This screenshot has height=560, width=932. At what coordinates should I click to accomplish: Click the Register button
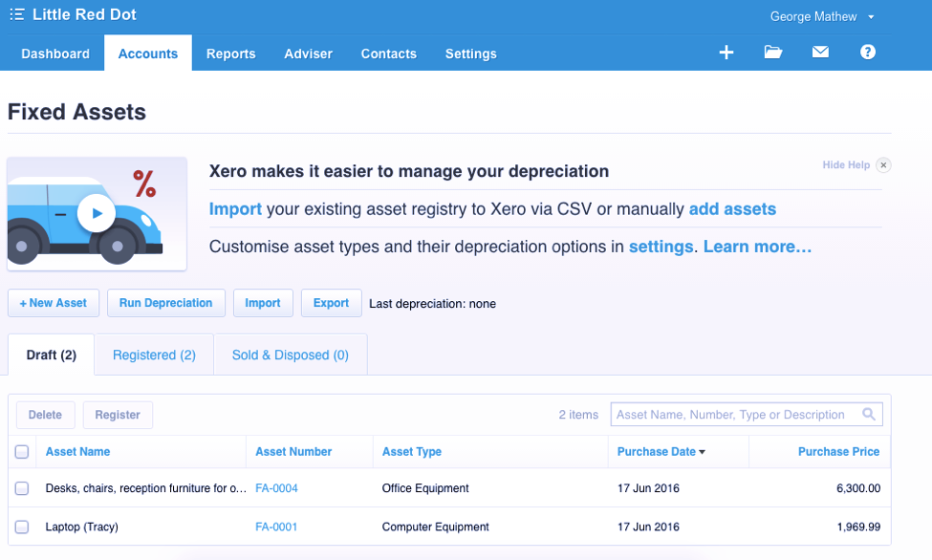tap(118, 415)
